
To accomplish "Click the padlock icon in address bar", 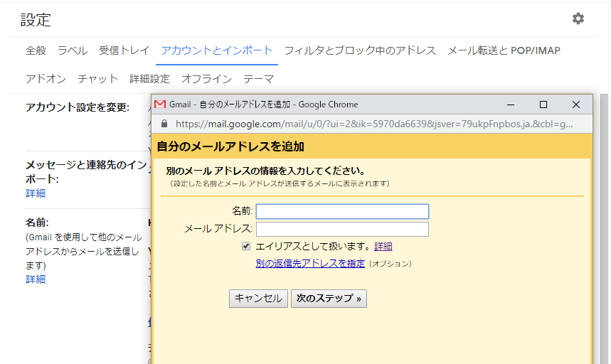I will [164, 124].
